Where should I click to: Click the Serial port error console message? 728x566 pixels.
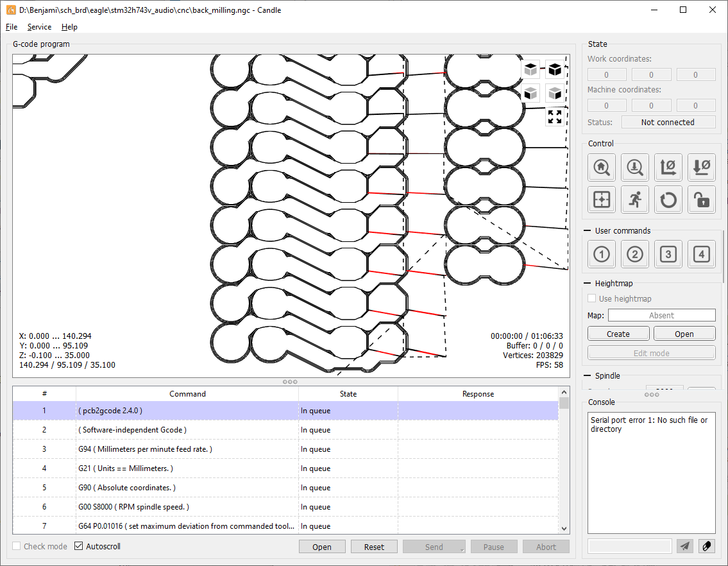coord(648,424)
